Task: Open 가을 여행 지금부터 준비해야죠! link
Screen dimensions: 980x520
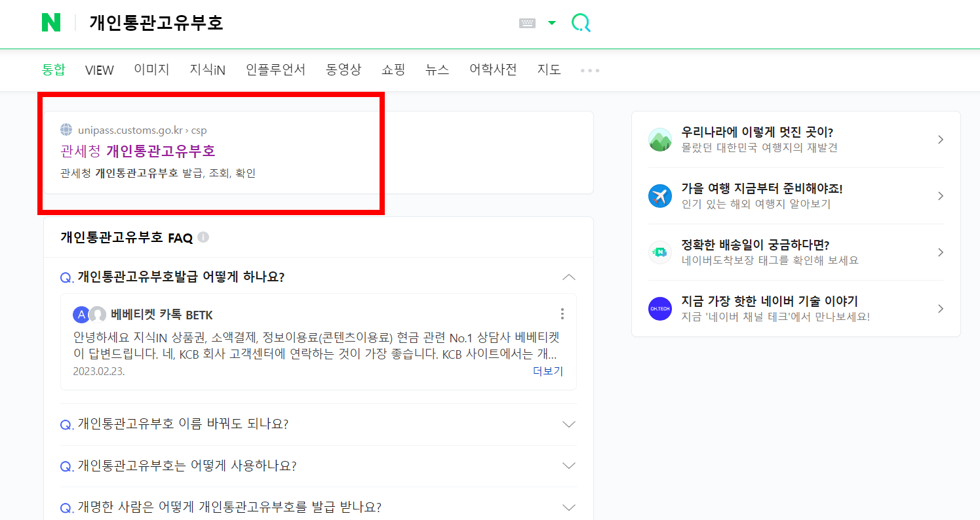Action: coord(762,188)
